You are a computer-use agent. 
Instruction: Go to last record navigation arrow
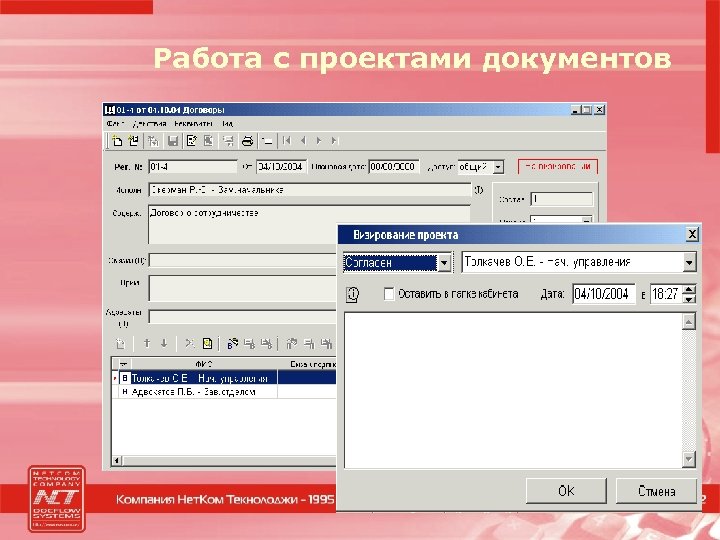pyautogui.click(x=335, y=141)
